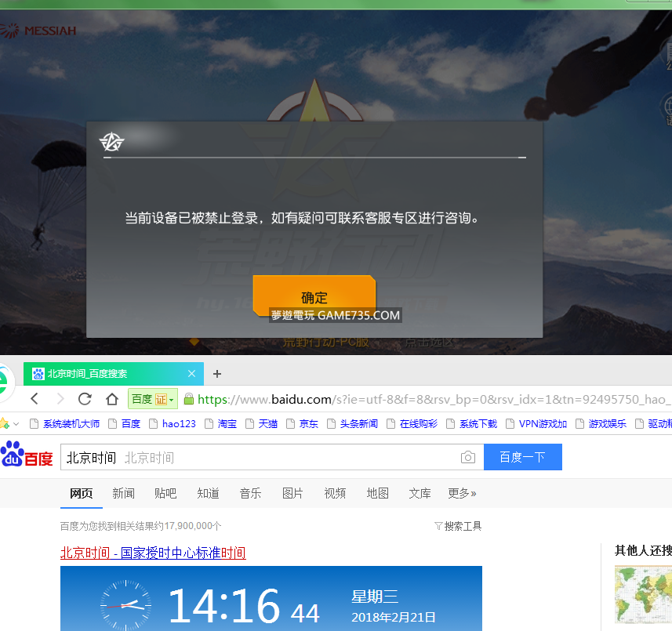The height and width of the screenshot is (631, 672).
Task: Click the browser forward arrow
Action: pyautogui.click(x=59, y=399)
